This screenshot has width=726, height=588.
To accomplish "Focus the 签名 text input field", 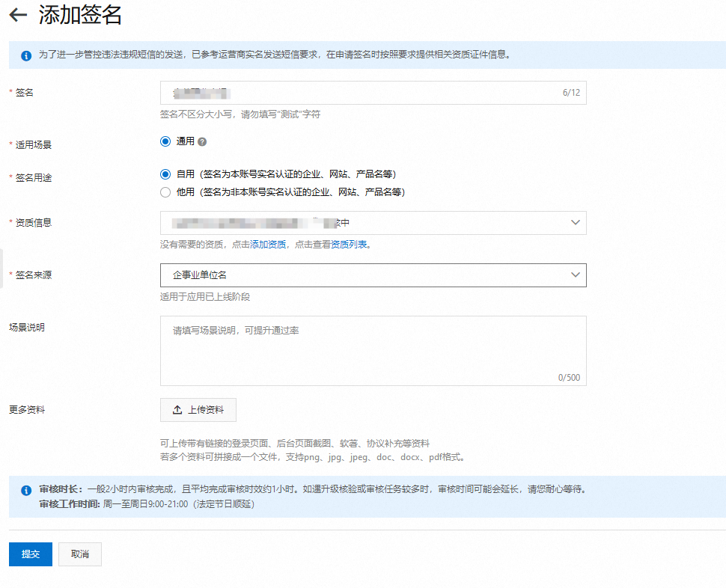I will [x=359, y=93].
